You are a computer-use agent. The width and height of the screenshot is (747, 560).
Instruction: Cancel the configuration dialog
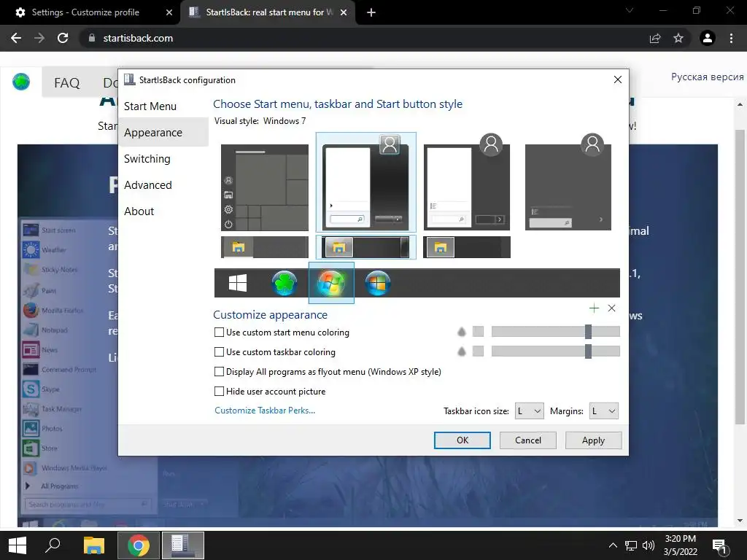[528, 440]
